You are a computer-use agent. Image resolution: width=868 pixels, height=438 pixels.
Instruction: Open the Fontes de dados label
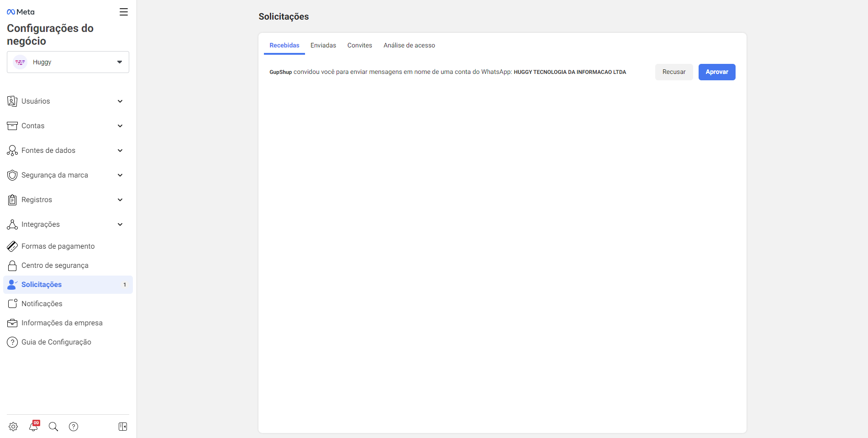[48, 151]
